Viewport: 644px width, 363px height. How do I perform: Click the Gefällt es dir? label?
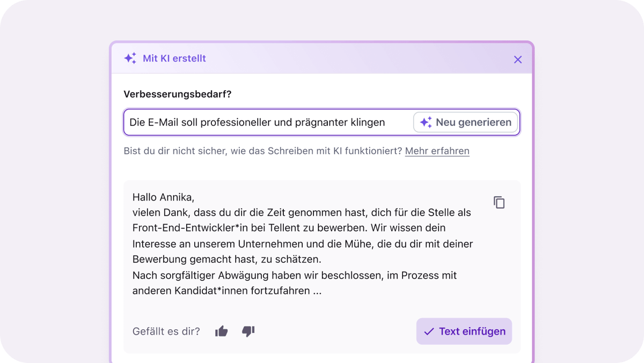(166, 331)
